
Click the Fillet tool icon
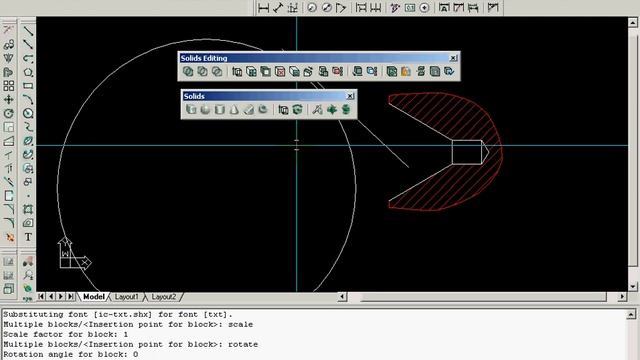point(9,223)
